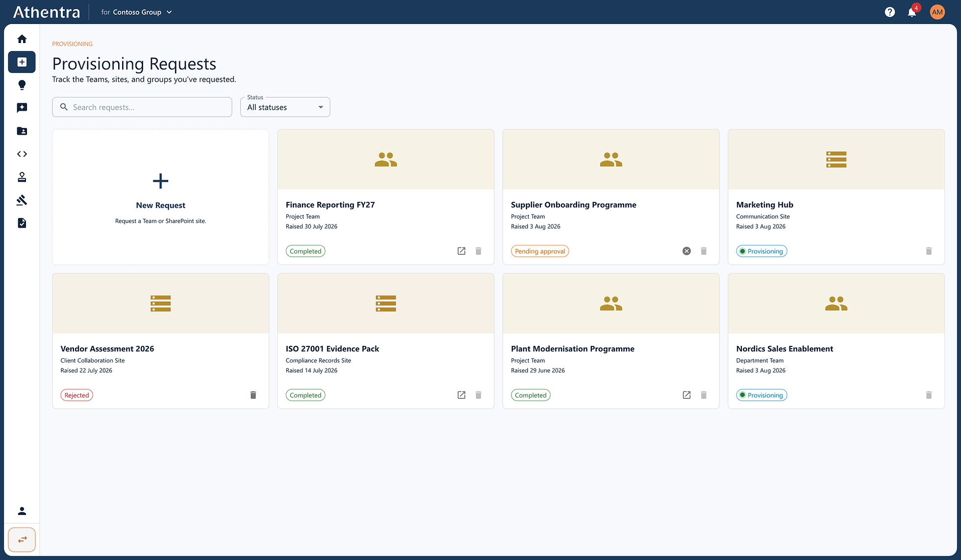The width and height of the screenshot is (961, 560).
Task: Open ISO 27001 Evidence Pack external link
Action: [x=461, y=395]
